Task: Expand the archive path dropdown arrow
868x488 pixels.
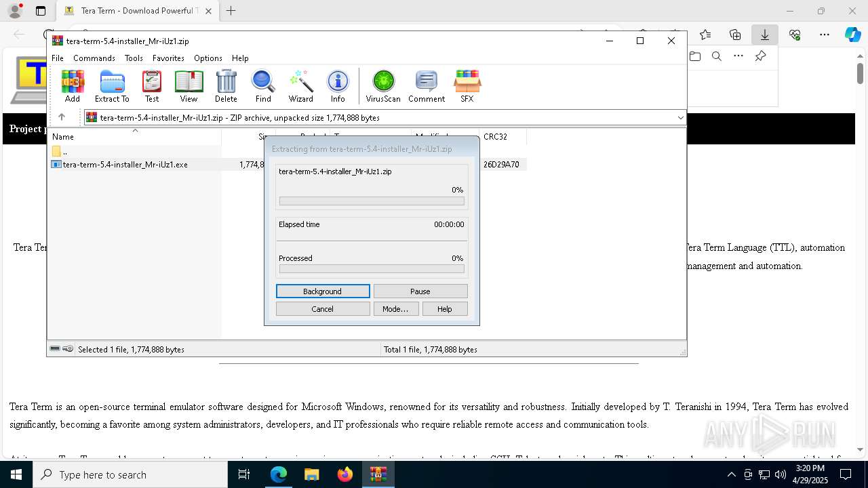Action: [x=680, y=118]
